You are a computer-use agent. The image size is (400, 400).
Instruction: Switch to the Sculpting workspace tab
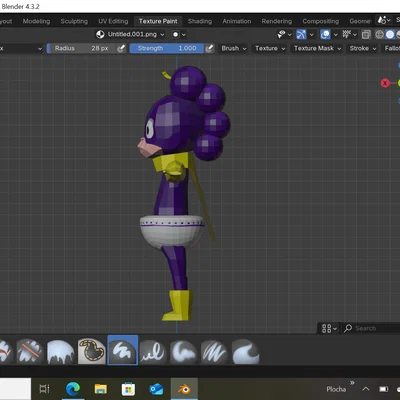[x=74, y=21]
